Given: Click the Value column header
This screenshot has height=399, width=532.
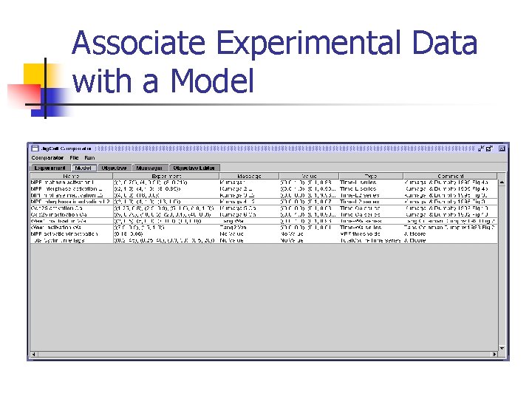Looking at the screenshot, I should [x=309, y=176].
